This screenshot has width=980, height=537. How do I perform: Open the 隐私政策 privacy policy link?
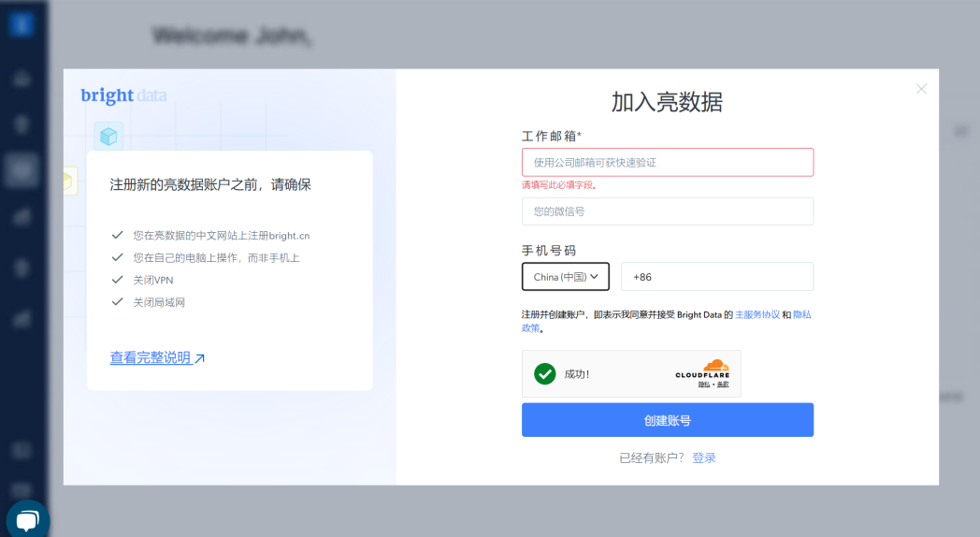click(x=802, y=314)
